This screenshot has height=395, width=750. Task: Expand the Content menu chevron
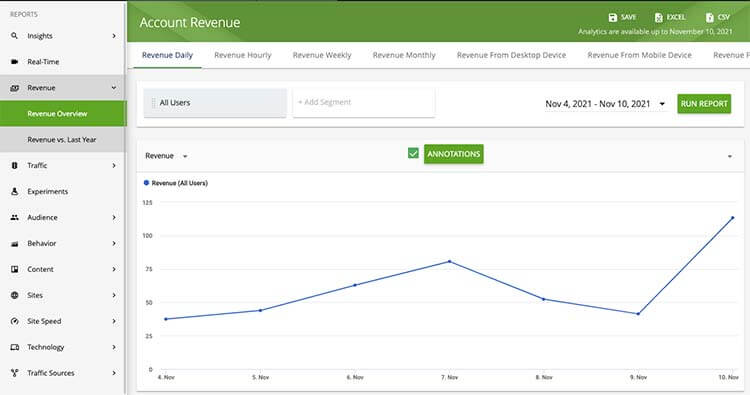[x=114, y=269]
